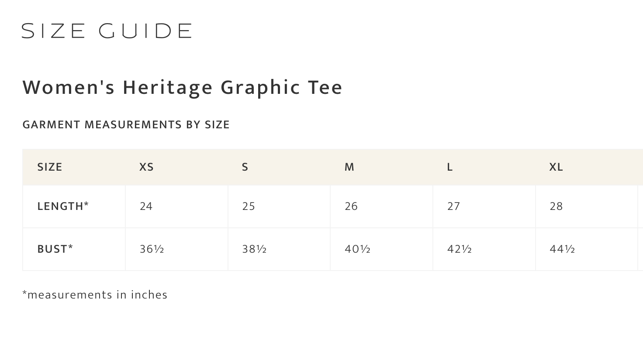Click the LENGTH* row label
Screen dimensions: 643x364
pos(63,206)
